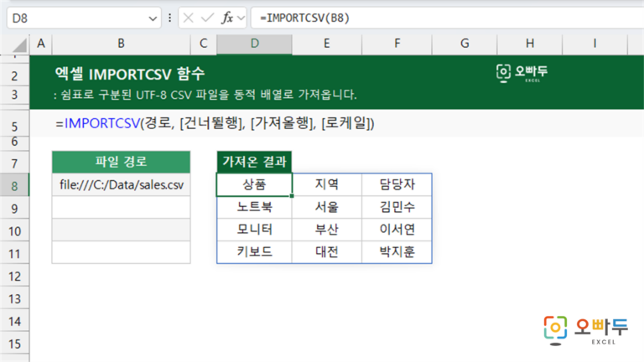
Task: Click the Name Box showing D8
Action: click(x=78, y=18)
